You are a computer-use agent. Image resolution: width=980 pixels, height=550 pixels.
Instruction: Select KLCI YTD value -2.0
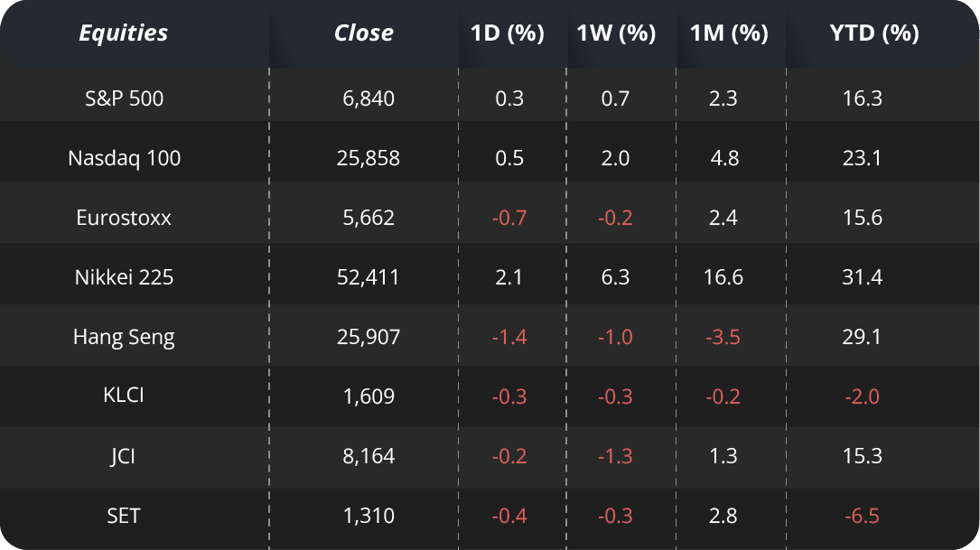pyautogui.click(x=862, y=396)
